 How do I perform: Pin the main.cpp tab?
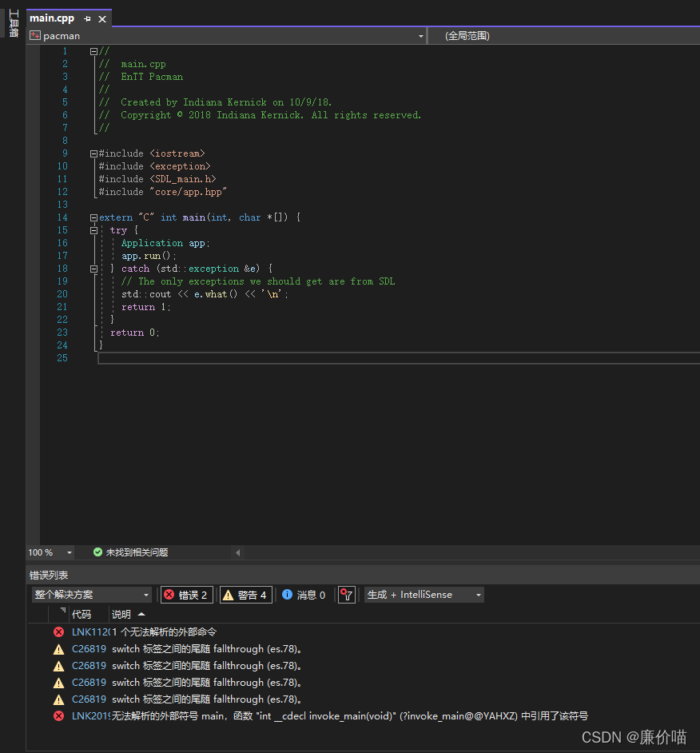coord(87,18)
